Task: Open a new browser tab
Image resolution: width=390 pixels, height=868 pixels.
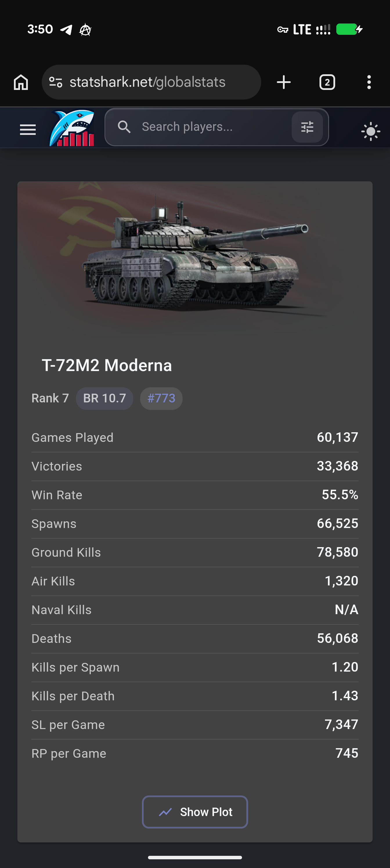Action: coord(284,82)
